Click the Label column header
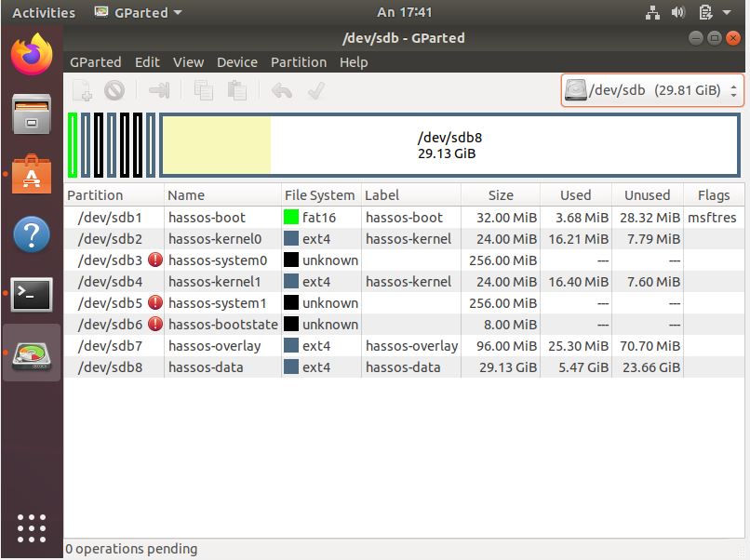The height and width of the screenshot is (560, 750). point(411,195)
